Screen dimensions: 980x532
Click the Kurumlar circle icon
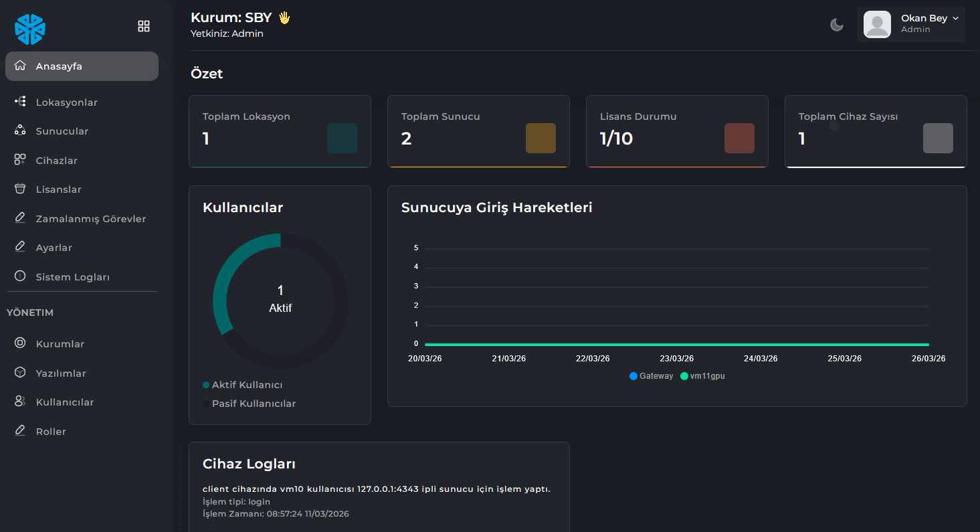click(20, 343)
